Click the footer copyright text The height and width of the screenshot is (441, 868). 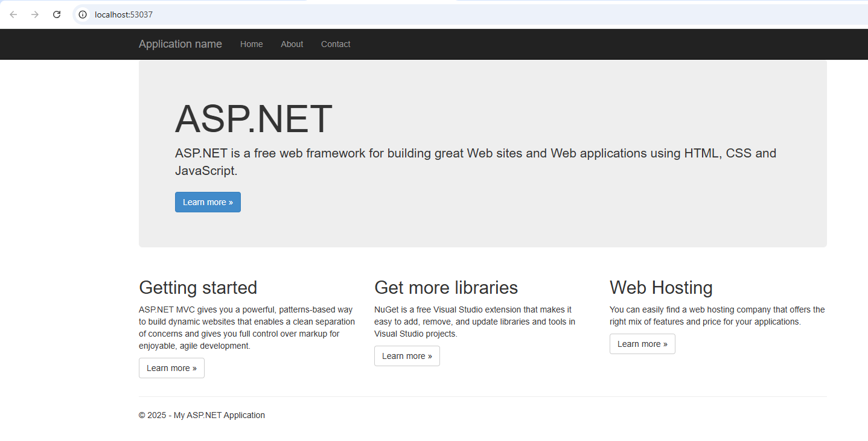coord(202,415)
